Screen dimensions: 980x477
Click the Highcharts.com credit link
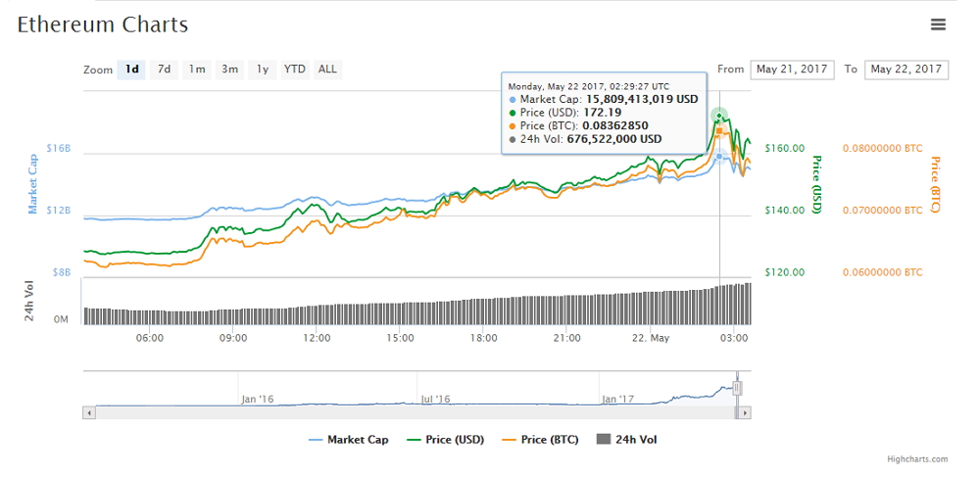pos(917,459)
